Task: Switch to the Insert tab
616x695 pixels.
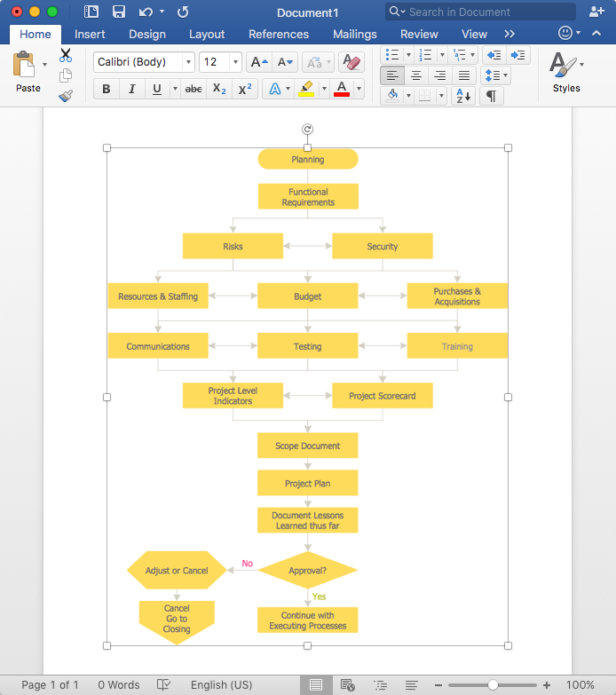Action: [x=90, y=34]
